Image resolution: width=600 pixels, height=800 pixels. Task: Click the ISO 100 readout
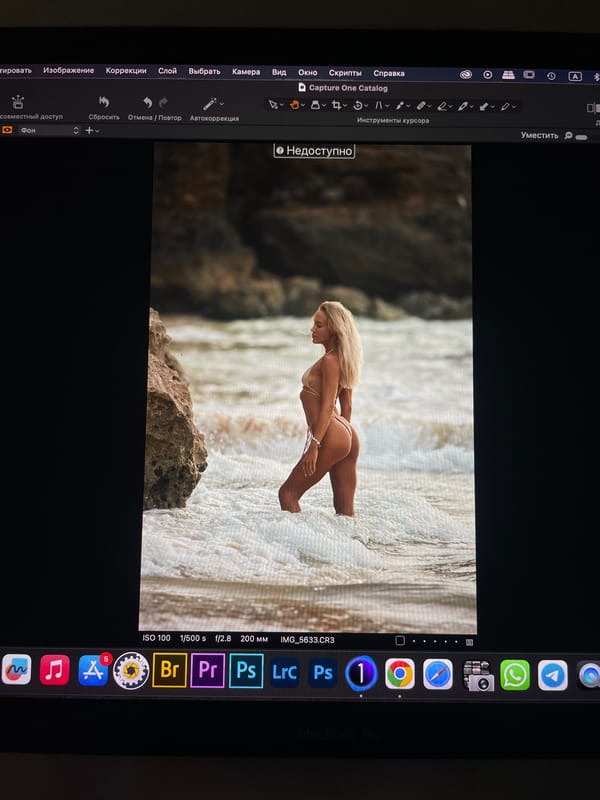pos(156,638)
